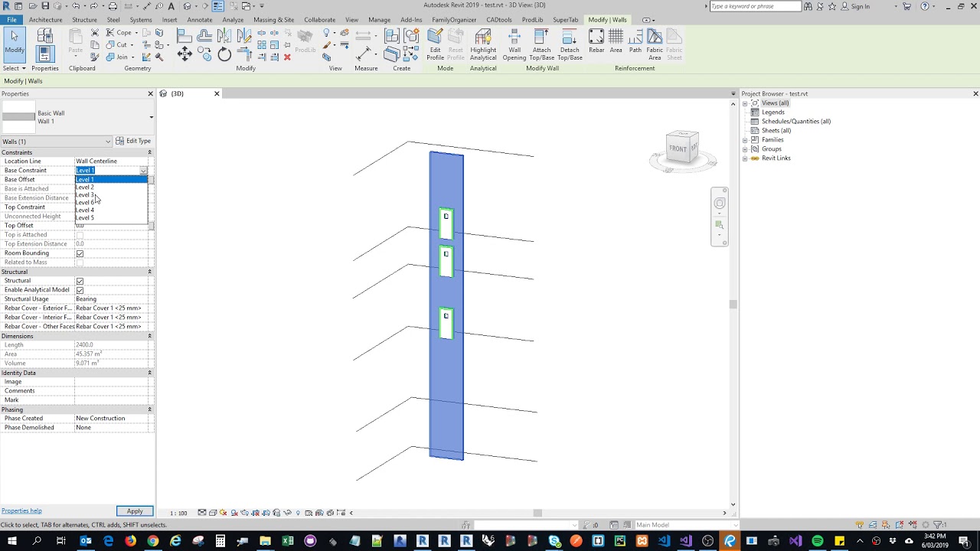Open Excel from the Windows taskbar

288,542
